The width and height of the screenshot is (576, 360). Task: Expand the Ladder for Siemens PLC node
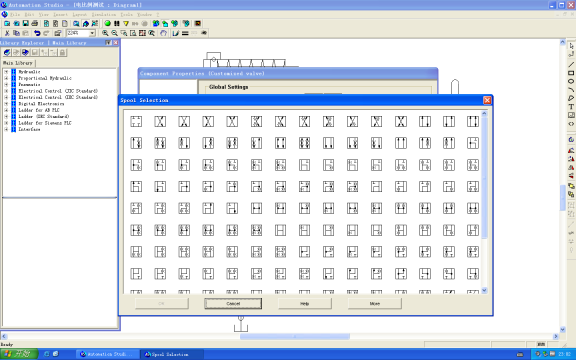click(6, 123)
